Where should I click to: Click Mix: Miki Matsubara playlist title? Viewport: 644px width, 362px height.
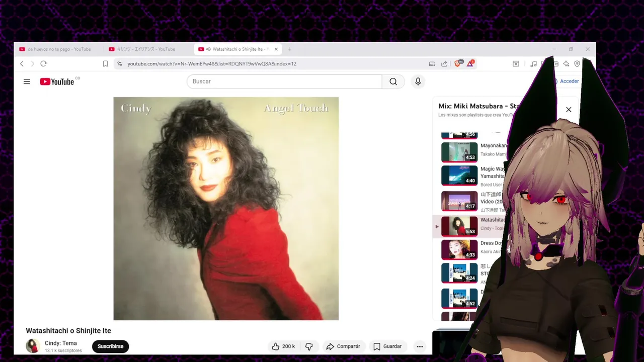(478, 106)
